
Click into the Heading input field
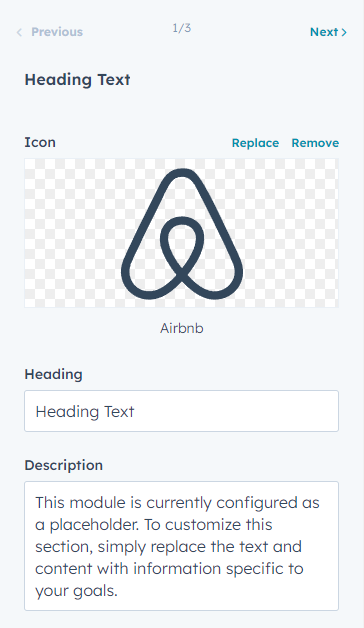tap(181, 411)
